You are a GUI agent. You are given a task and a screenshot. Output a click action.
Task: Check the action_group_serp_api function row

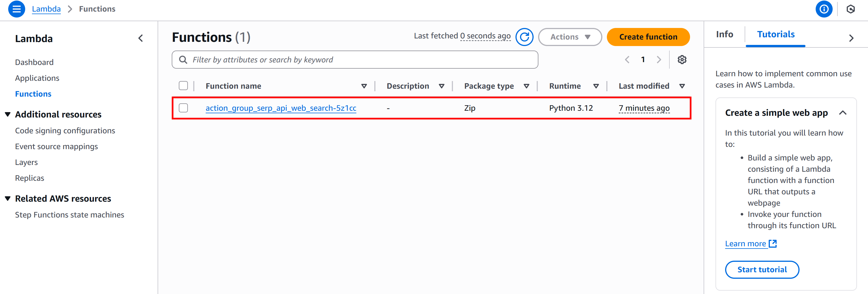click(183, 108)
